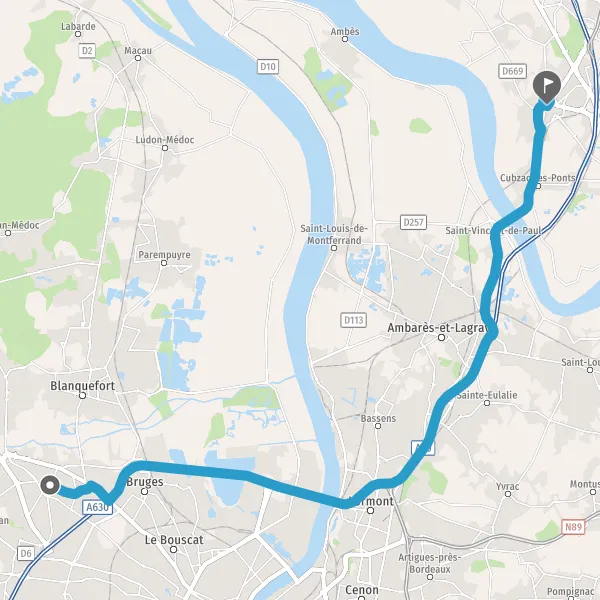Screen dimensions: 600x600
Task: Click the D669 road shield
Action: coord(513,71)
